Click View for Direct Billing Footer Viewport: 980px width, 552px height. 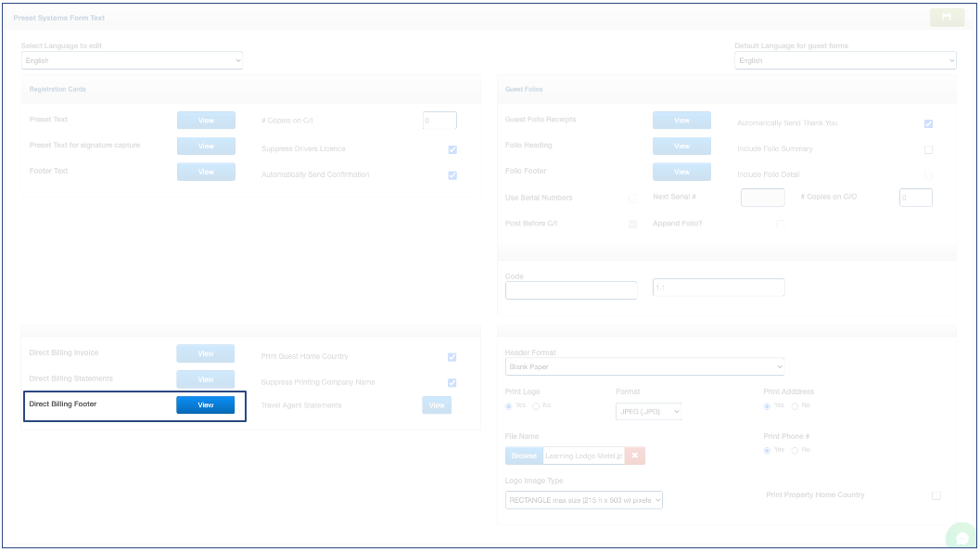click(x=206, y=405)
